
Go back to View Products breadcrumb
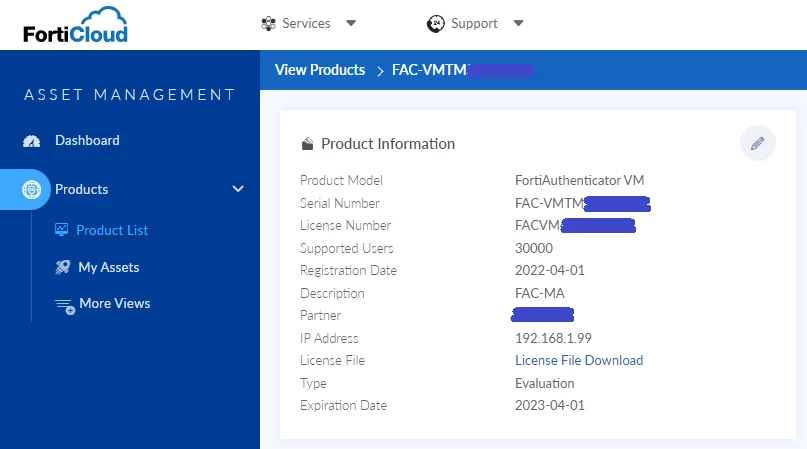[x=320, y=70]
